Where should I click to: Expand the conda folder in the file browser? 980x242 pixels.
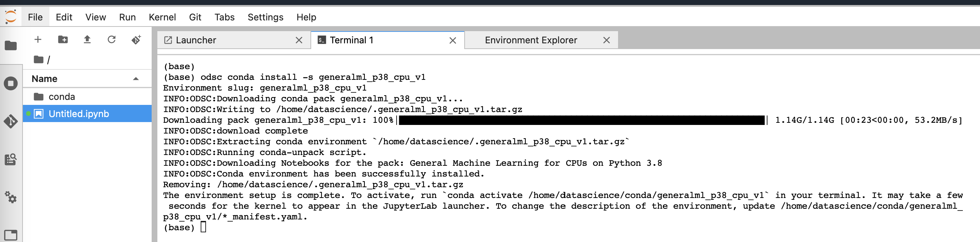(62, 96)
